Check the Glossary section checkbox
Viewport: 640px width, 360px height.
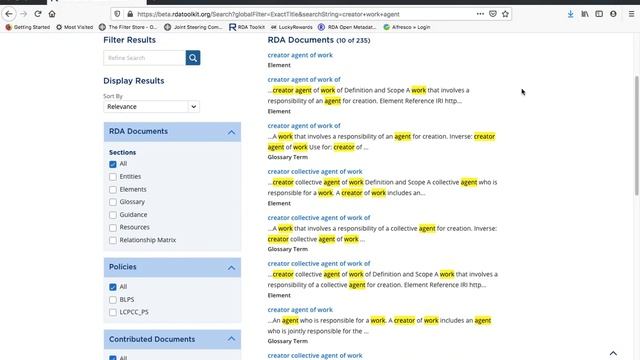[113, 202]
